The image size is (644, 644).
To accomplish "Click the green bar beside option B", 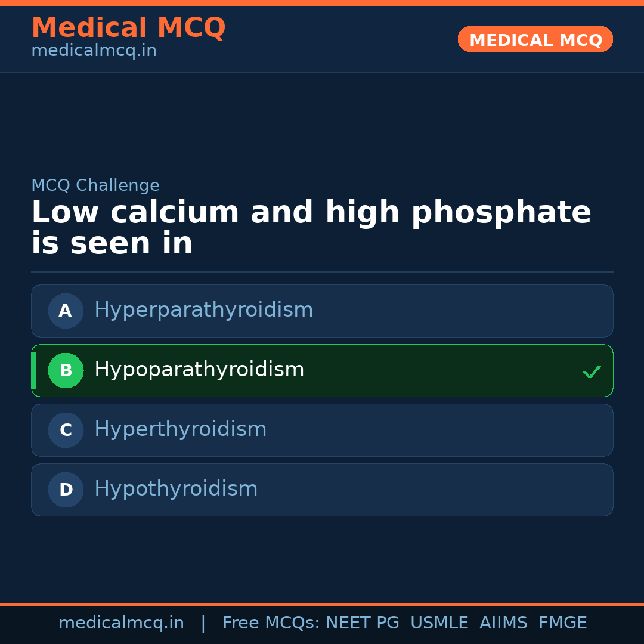I will click(x=33, y=370).
